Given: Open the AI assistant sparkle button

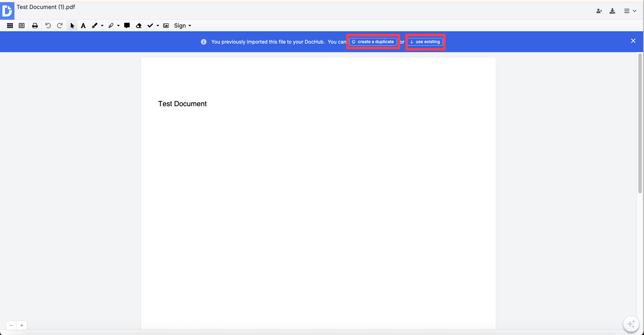Looking at the screenshot, I should tap(631, 324).
